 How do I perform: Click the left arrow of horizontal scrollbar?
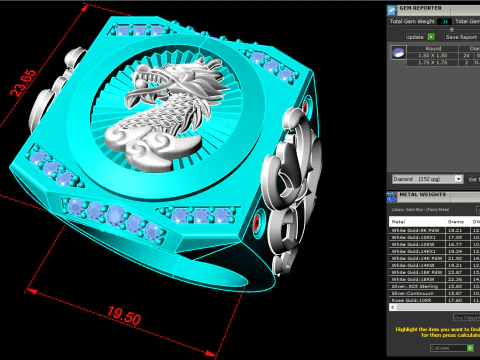[x=393, y=307]
